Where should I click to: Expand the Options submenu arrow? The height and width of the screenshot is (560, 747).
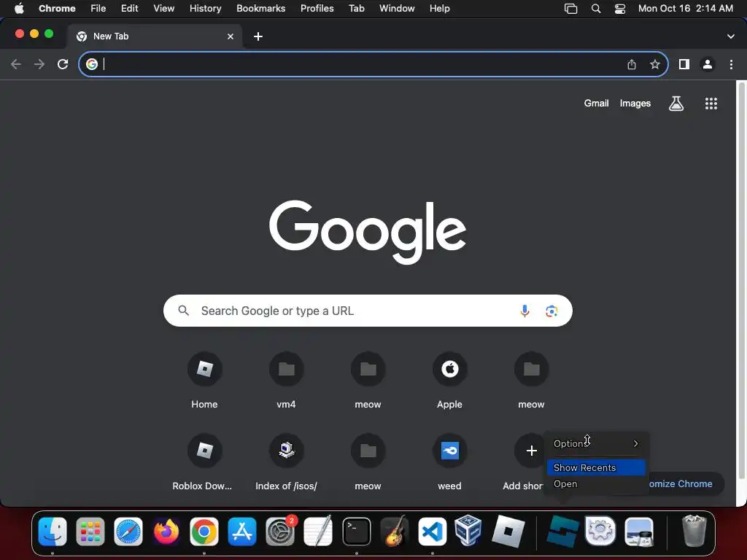(635, 443)
